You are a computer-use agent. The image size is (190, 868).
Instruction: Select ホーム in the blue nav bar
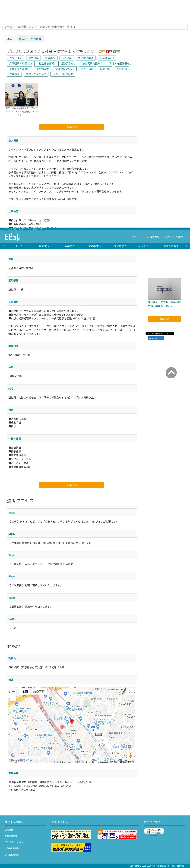tap(19, 246)
